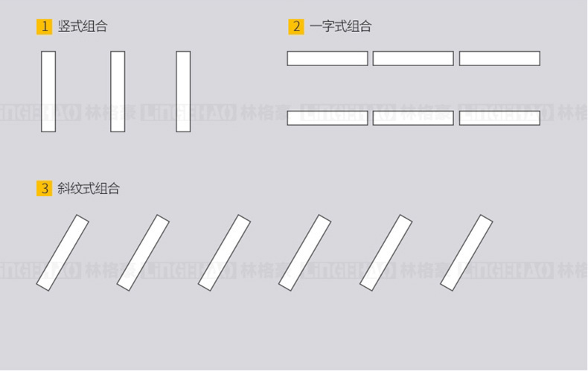Viewport: 588px width, 371px height.
Task: Select the 竖式组合 heading text
Action: [x=83, y=27]
